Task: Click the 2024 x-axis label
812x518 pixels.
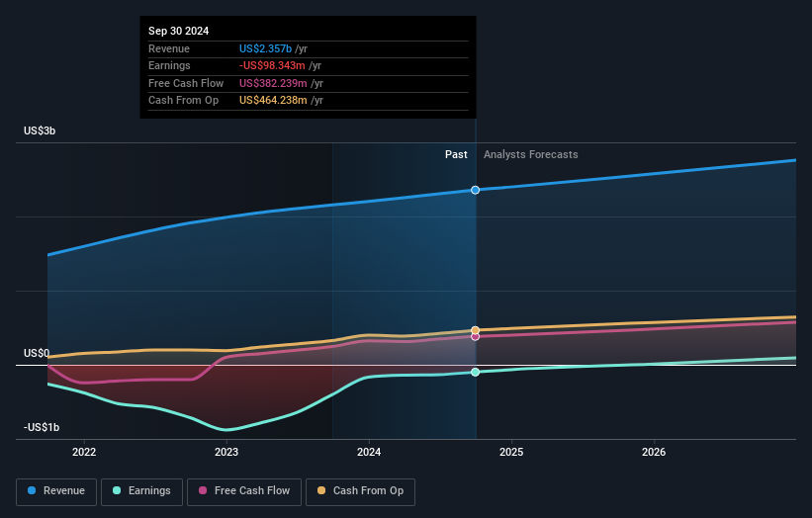Action: [x=369, y=452]
